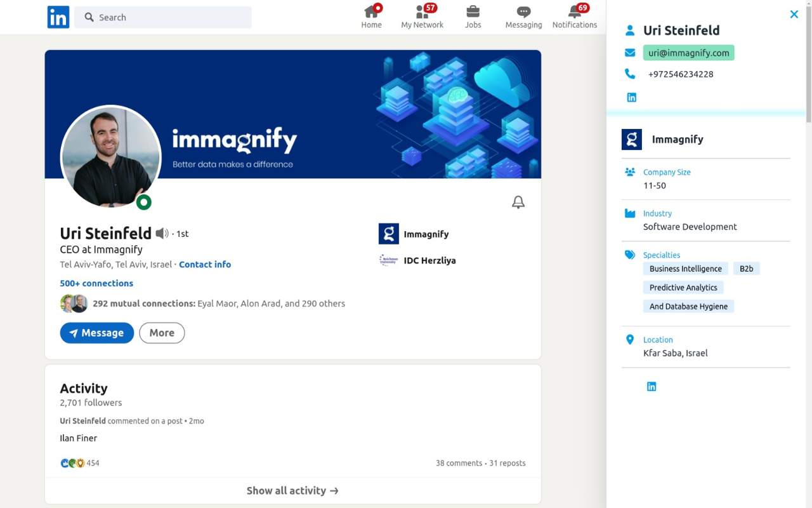The height and width of the screenshot is (508, 812).
Task: Click the phone icon next to the phone number
Action: pyautogui.click(x=630, y=74)
